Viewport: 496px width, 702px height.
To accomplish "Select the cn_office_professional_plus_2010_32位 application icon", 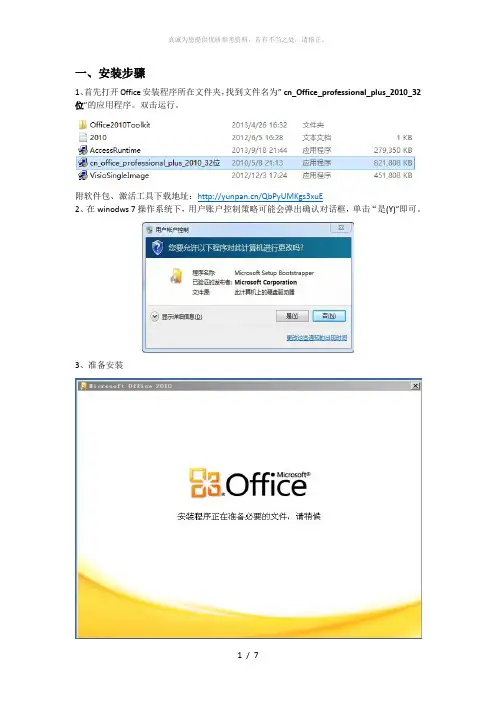I will (82, 163).
